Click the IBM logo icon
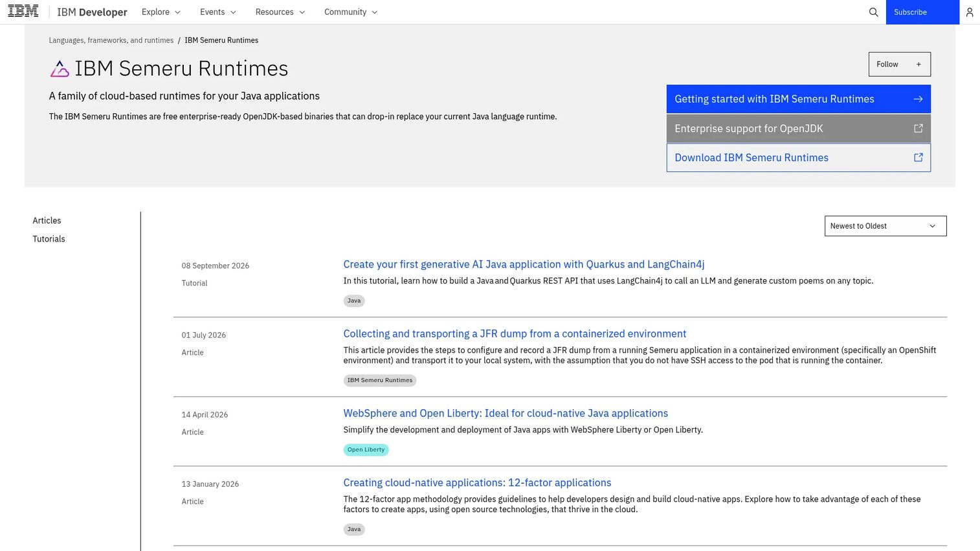This screenshot has width=980, height=551. tap(23, 11)
